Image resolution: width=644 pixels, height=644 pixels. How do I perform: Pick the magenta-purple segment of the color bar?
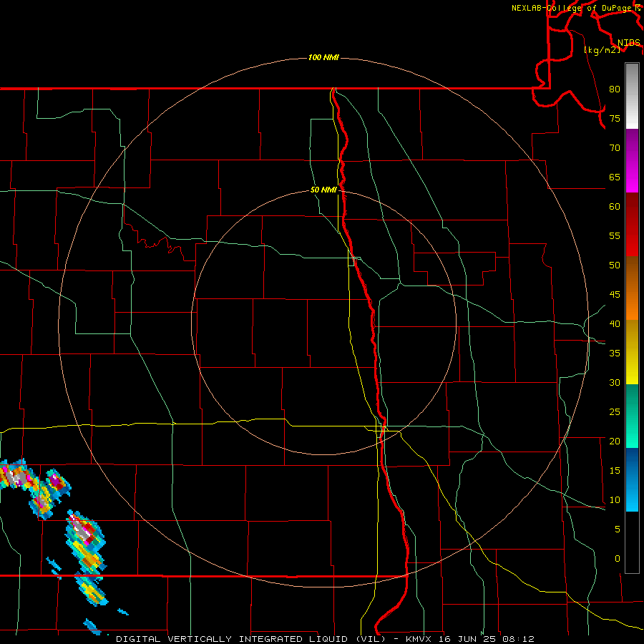pos(632,160)
